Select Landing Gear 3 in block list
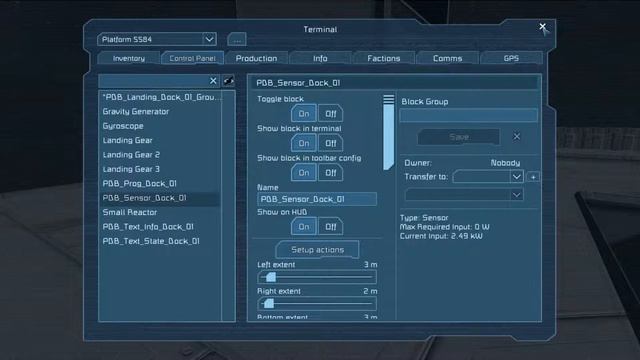This screenshot has height=360, width=640. tap(160, 169)
